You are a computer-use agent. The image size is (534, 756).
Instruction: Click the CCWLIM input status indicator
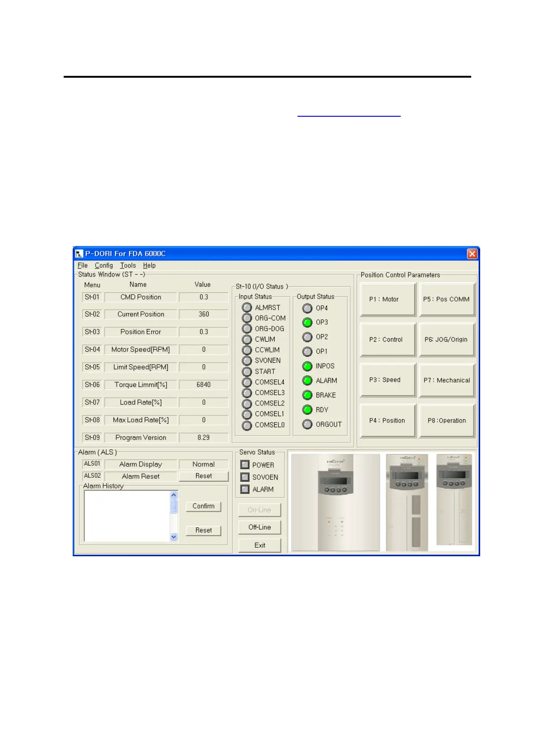(x=247, y=350)
